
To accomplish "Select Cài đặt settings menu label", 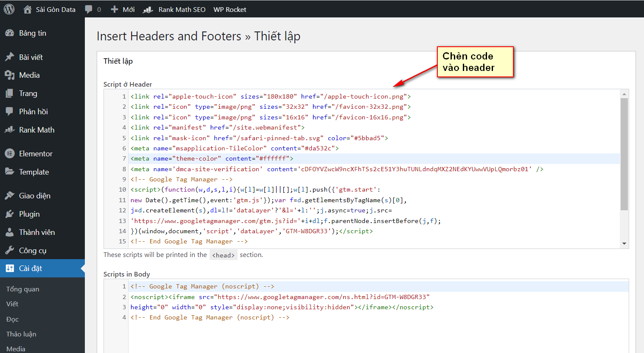I will click(x=31, y=268).
